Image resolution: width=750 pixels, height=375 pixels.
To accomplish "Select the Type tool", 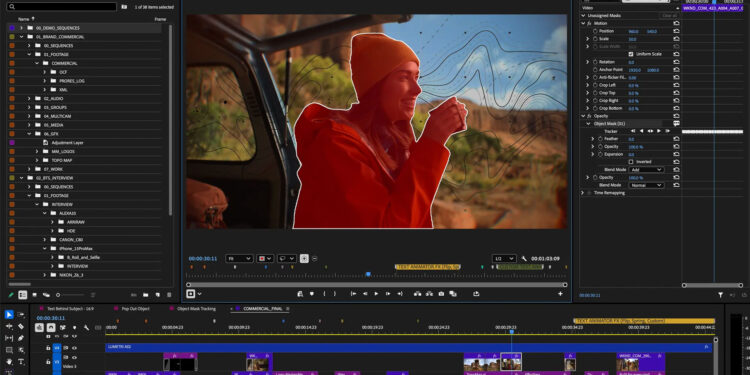I will coord(21,362).
